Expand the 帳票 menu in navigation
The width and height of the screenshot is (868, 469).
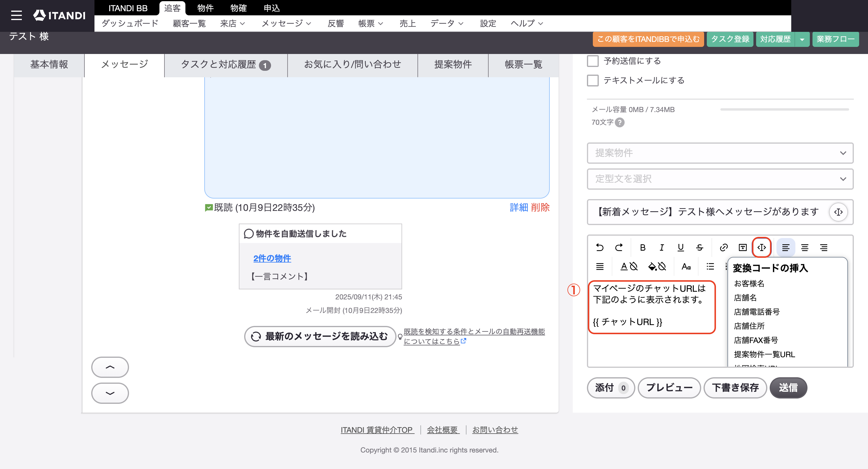371,24
